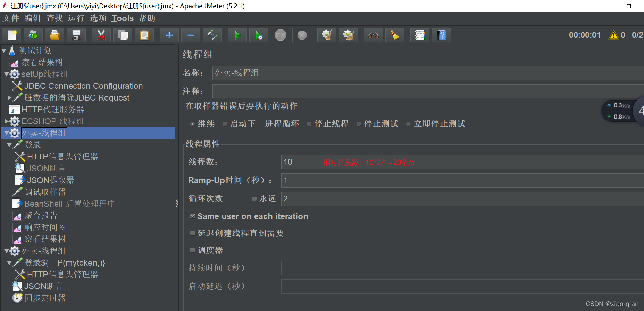Click the Cut scissors icon
The height and width of the screenshot is (311, 644).
101,35
